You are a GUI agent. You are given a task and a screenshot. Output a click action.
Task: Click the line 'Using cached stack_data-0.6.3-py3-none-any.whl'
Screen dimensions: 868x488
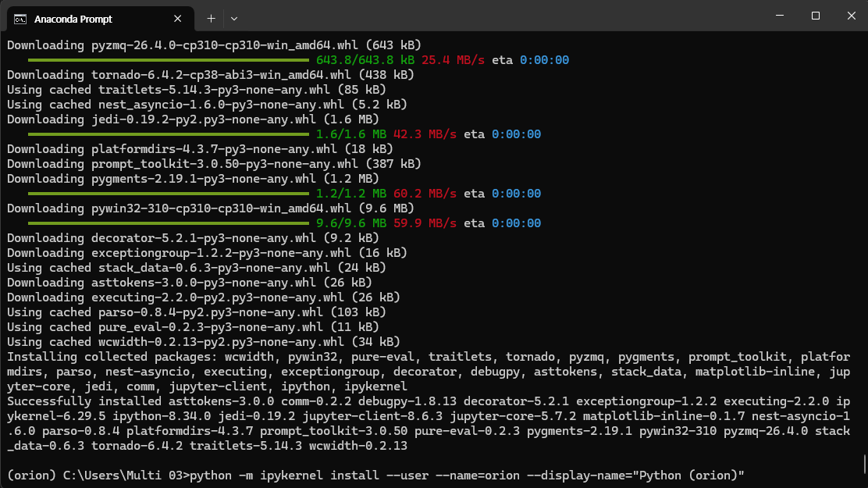click(x=197, y=268)
